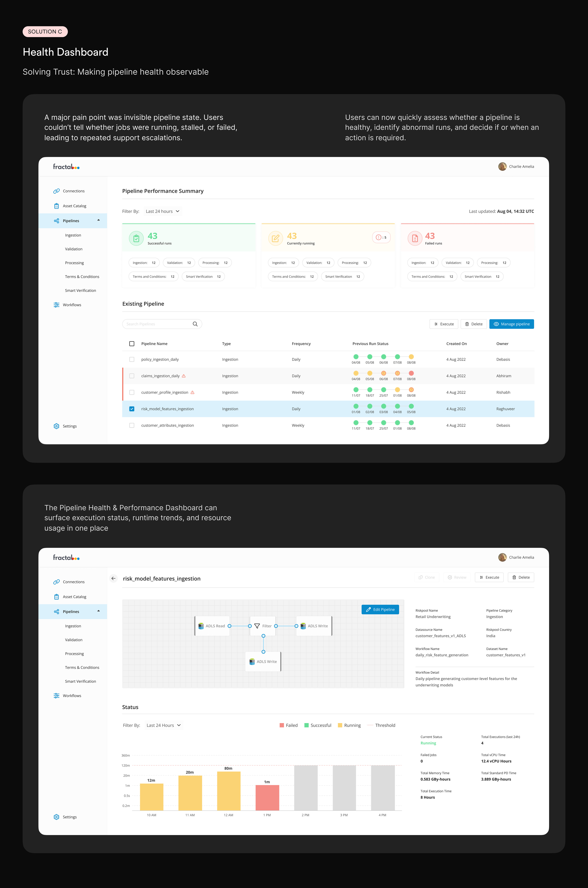The height and width of the screenshot is (888, 588).
Task: Click the warning triangle beside claims_ingestion_daily
Action: (184, 376)
